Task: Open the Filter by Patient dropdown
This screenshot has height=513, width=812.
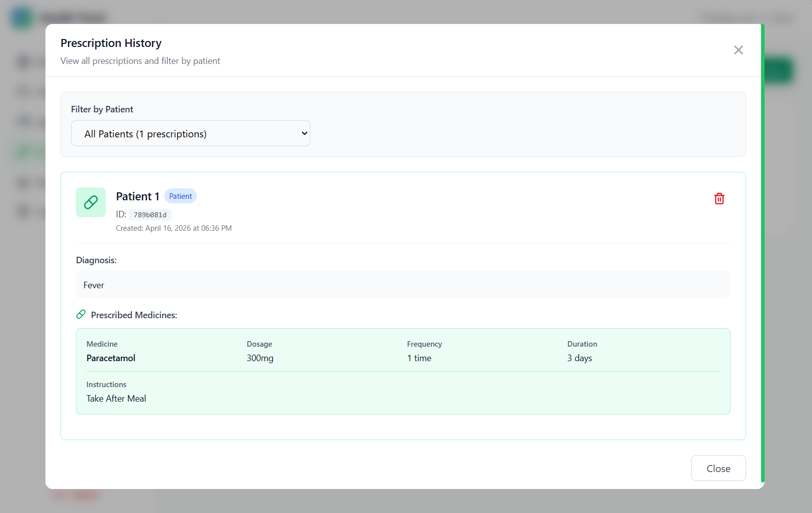Action: click(x=191, y=133)
